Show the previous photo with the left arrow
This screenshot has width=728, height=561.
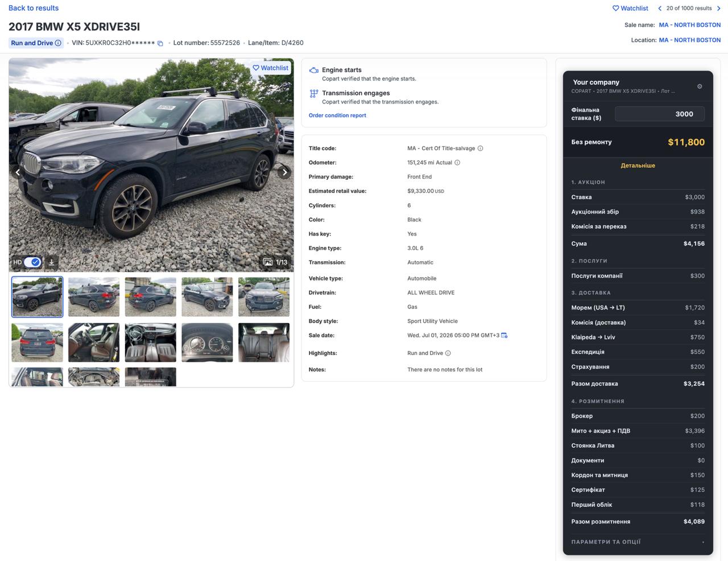coord(18,172)
